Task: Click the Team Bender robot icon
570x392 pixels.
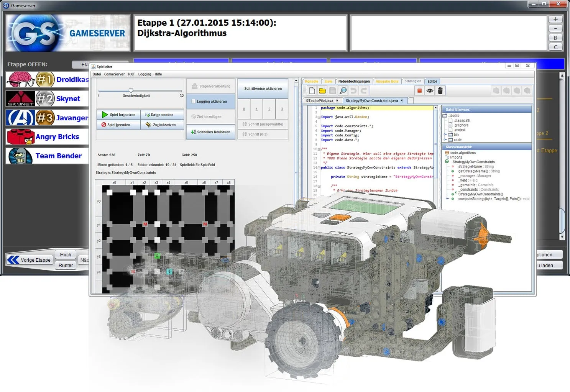Action: pyautogui.click(x=21, y=156)
